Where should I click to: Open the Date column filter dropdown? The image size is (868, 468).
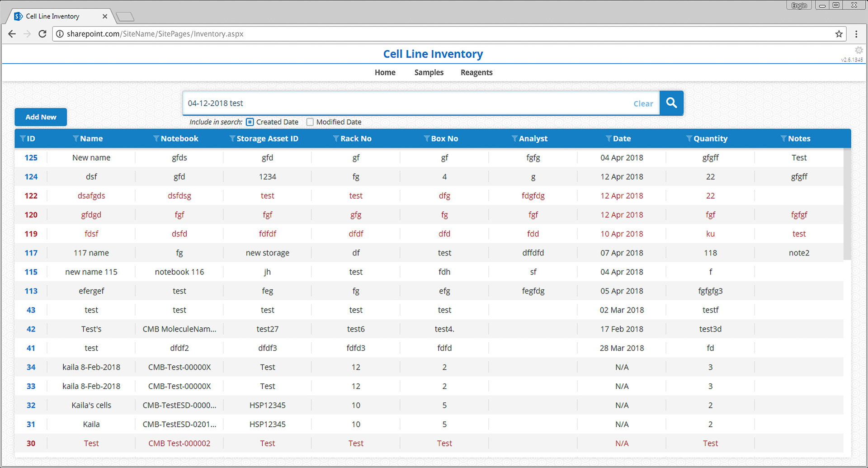609,139
